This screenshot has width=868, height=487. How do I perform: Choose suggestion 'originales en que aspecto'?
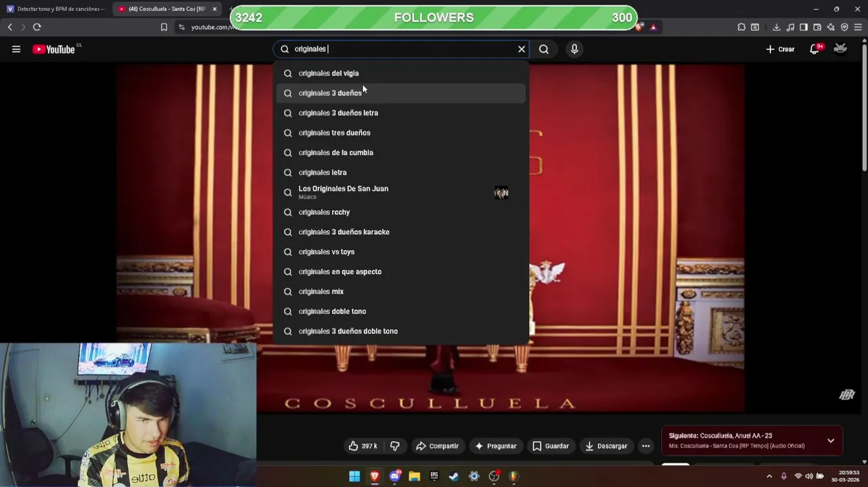(x=401, y=271)
